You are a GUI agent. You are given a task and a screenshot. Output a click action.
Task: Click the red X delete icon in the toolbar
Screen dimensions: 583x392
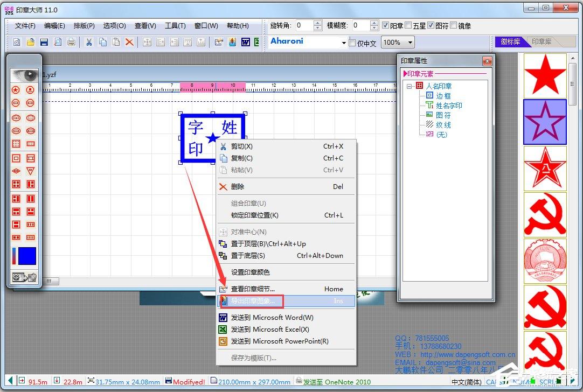click(129, 42)
